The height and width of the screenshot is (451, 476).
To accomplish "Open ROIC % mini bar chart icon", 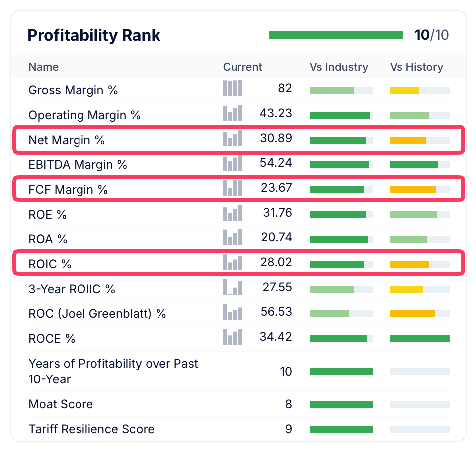I will [x=233, y=263].
